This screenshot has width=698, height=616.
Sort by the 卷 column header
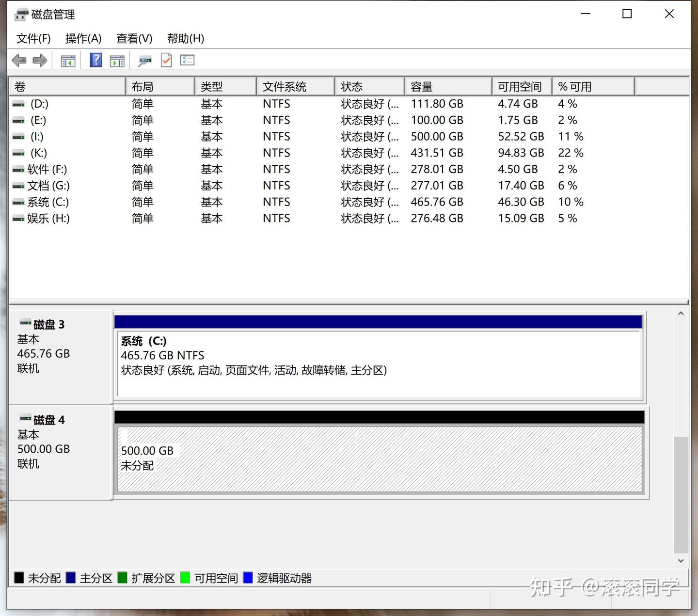67,87
